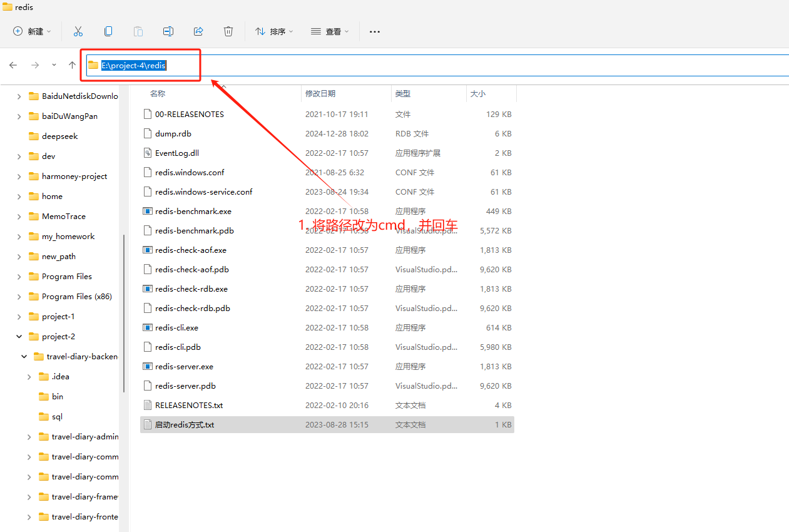Select redis-check-aof.pdb file name

pyautogui.click(x=192, y=269)
